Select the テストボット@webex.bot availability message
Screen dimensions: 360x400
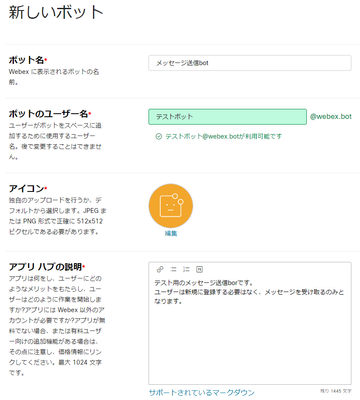click(223, 136)
